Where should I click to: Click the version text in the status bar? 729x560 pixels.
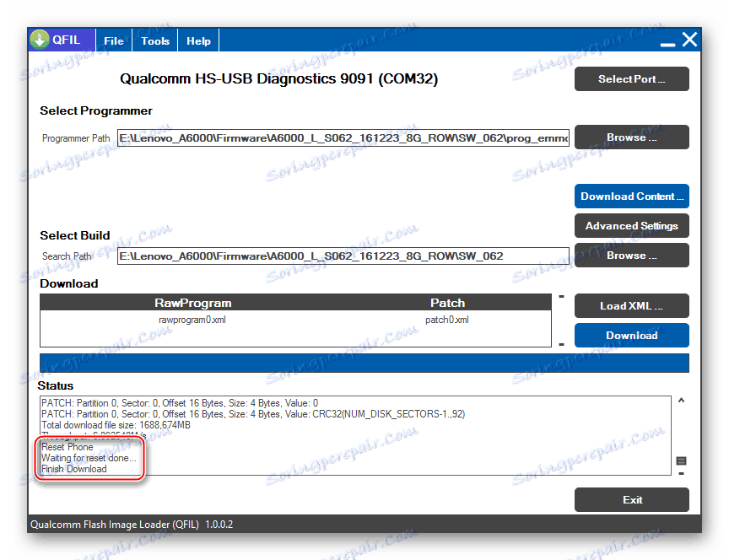[x=219, y=525]
